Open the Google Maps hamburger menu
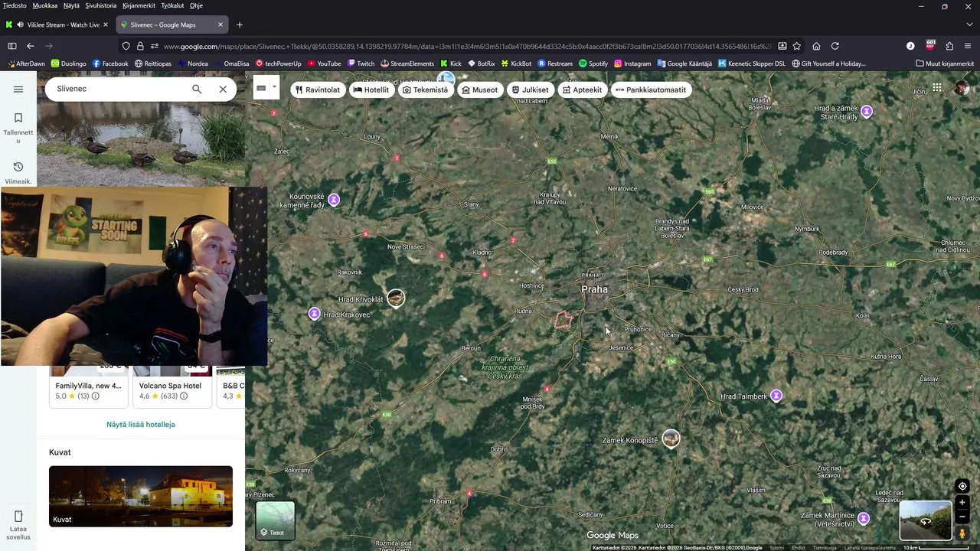 click(x=18, y=89)
